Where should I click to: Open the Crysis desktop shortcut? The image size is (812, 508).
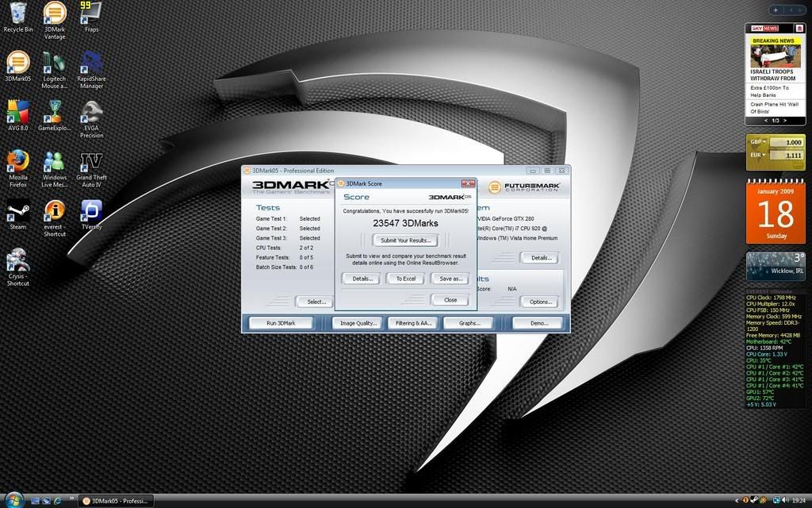[x=17, y=267]
